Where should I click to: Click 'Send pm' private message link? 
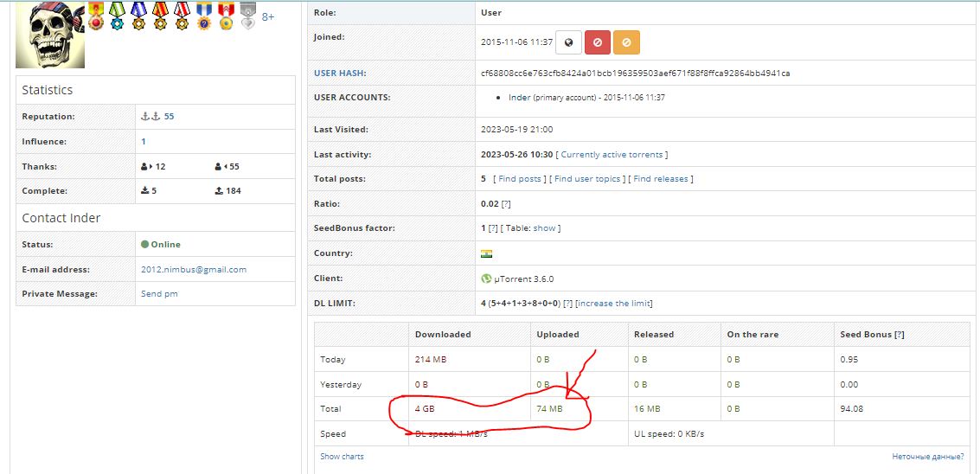(x=159, y=294)
